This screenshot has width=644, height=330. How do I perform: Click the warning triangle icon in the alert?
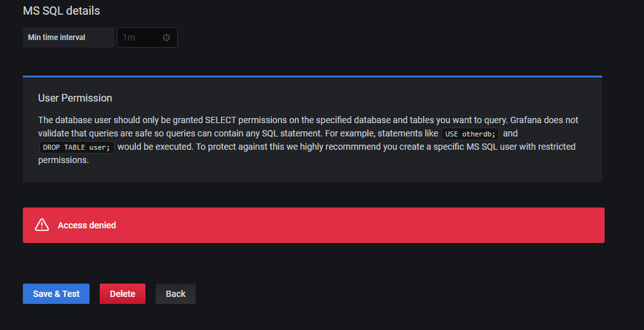point(42,225)
